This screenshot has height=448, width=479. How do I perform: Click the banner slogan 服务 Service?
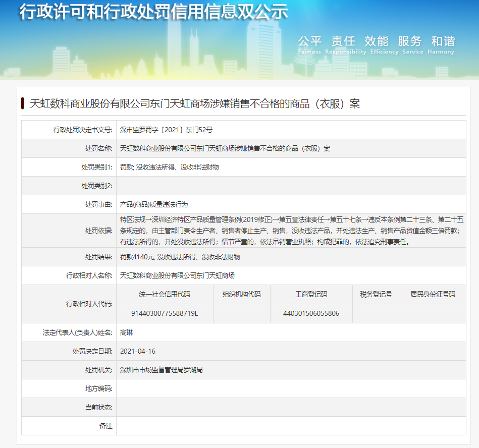(413, 45)
